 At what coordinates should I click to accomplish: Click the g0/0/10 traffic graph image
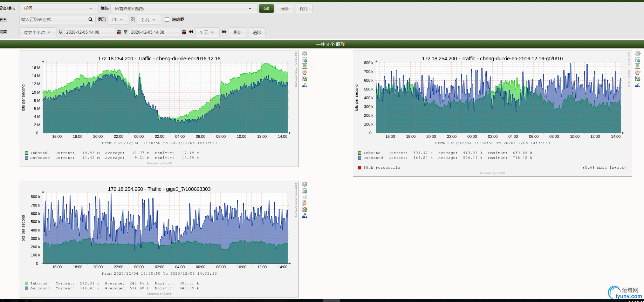tap(492, 114)
